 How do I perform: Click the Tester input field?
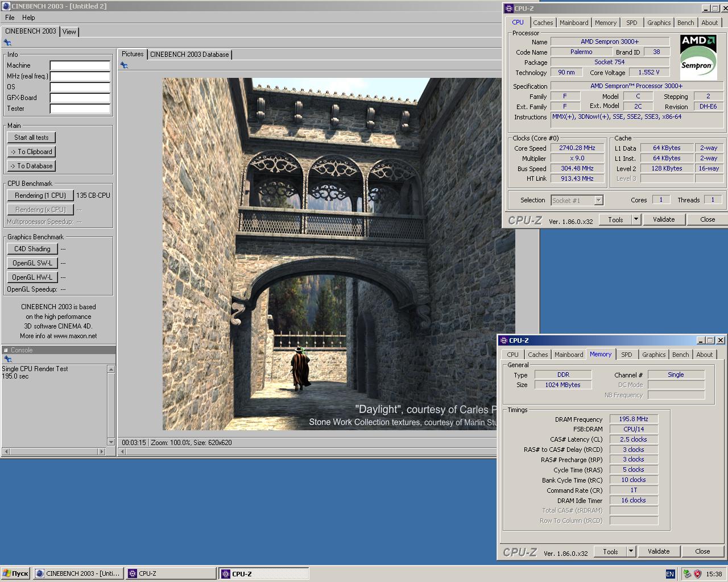click(80, 109)
